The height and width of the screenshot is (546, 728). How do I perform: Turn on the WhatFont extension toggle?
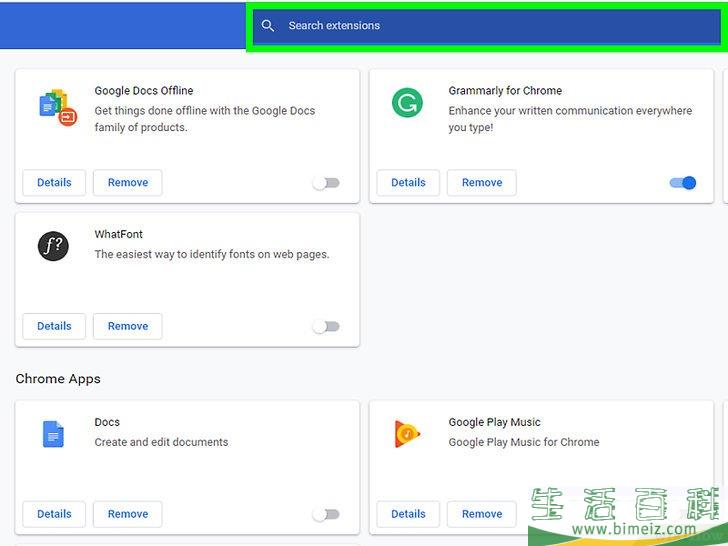pos(326,326)
